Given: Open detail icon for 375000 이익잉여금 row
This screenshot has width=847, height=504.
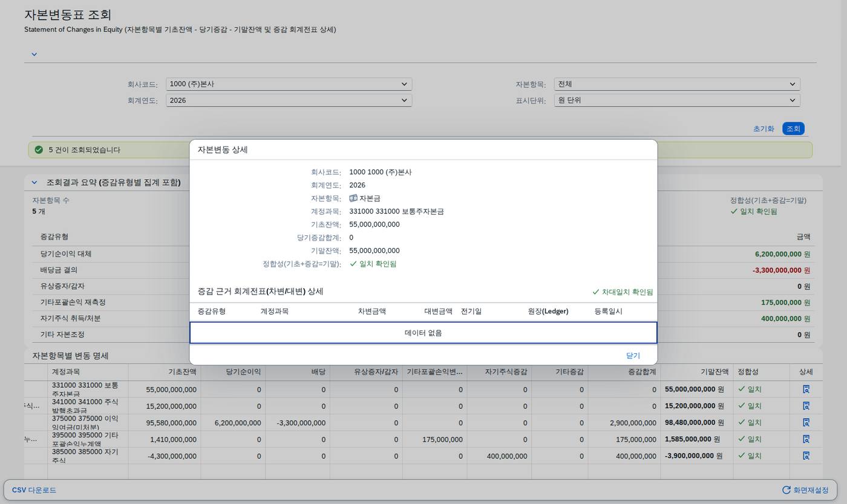Looking at the screenshot, I should click(x=806, y=423).
